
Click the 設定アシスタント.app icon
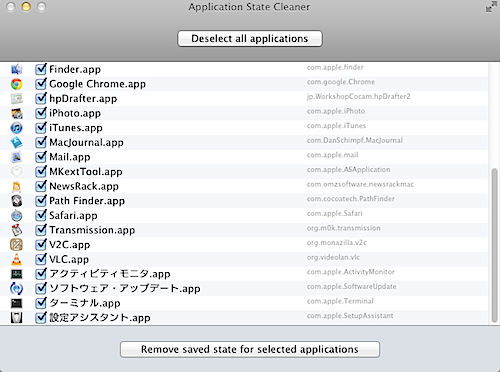[16, 318]
